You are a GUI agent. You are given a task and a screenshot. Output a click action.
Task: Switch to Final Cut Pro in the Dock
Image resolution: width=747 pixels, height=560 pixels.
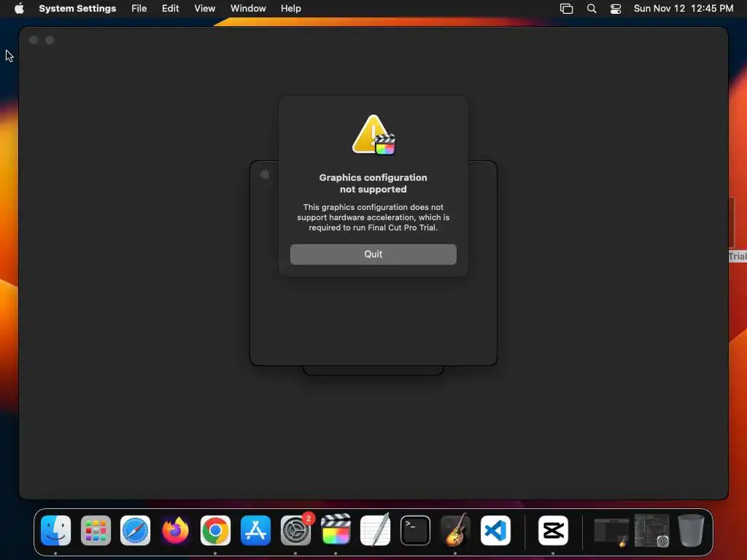coord(336,530)
